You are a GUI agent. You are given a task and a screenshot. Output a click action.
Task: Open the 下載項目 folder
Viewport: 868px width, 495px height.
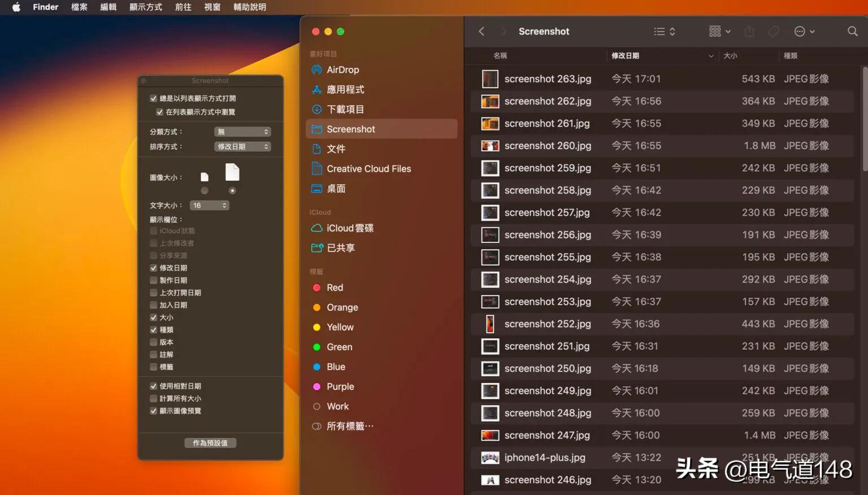pos(346,109)
